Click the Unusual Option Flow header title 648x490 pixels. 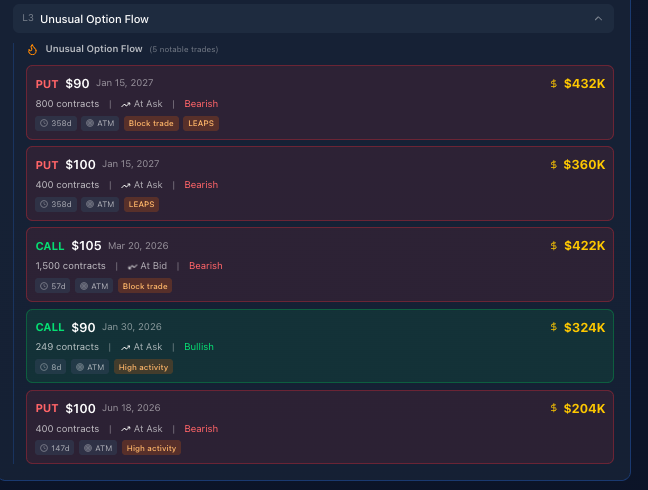[88, 18]
